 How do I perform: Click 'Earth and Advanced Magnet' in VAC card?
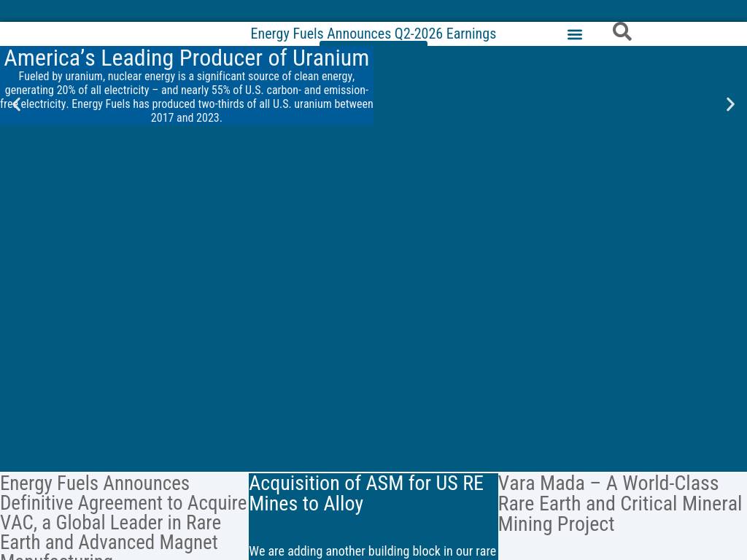click(x=109, y=542)
